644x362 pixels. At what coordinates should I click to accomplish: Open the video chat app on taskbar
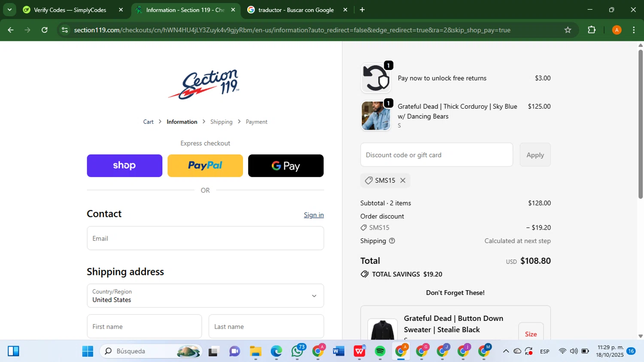[x=234, y=351]
